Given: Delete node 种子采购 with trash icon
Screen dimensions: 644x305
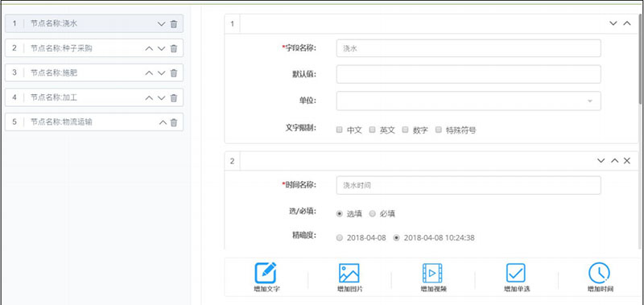Looking at the screenshot, I should coord(174,48).
